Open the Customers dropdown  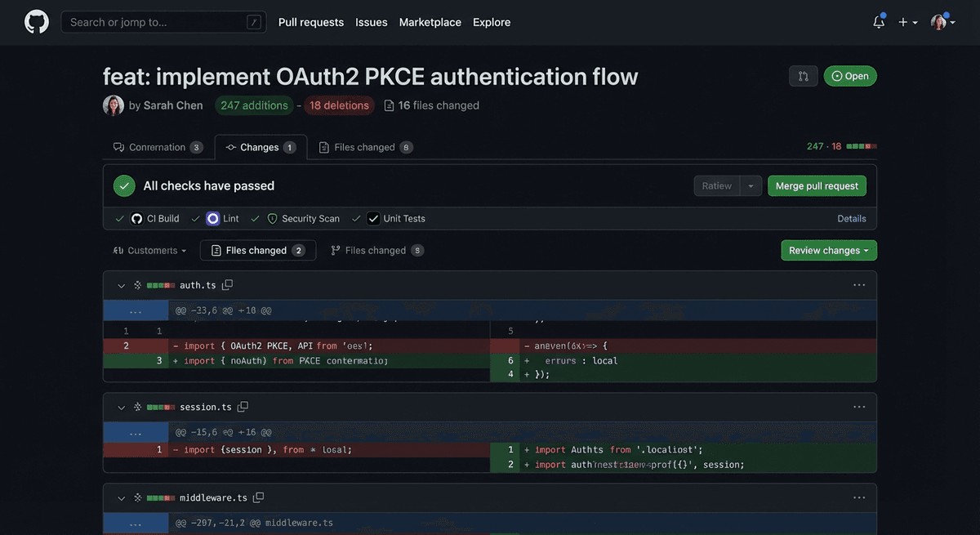(x=150, y=250)
